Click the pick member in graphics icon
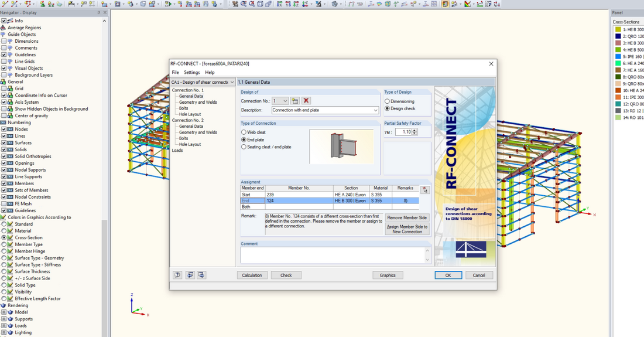Viewport: 644px width, 337px height. pyautogui.click(x=424, y=190)
